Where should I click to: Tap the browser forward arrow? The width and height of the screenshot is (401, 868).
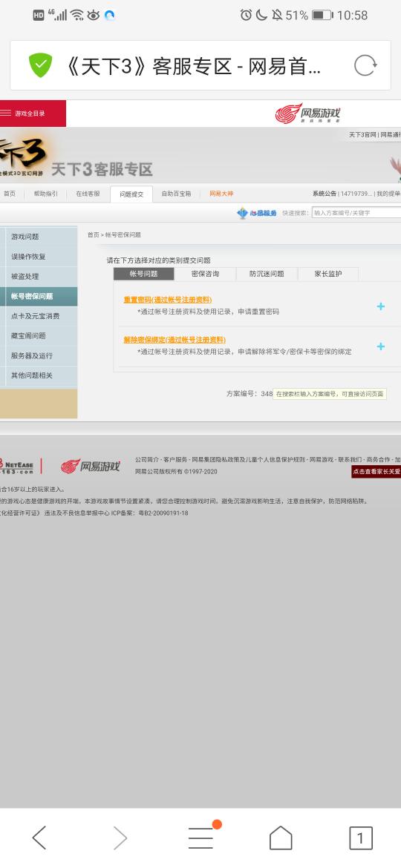pos(120,838)
